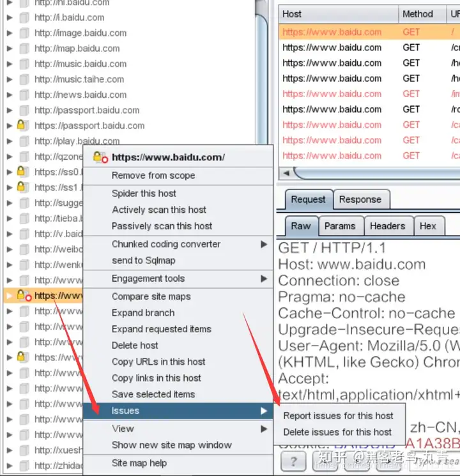The width and height of the screenshot is (460, 476).
Task: Click page icon beside http://xuesh entry
Action: point(24,450)
